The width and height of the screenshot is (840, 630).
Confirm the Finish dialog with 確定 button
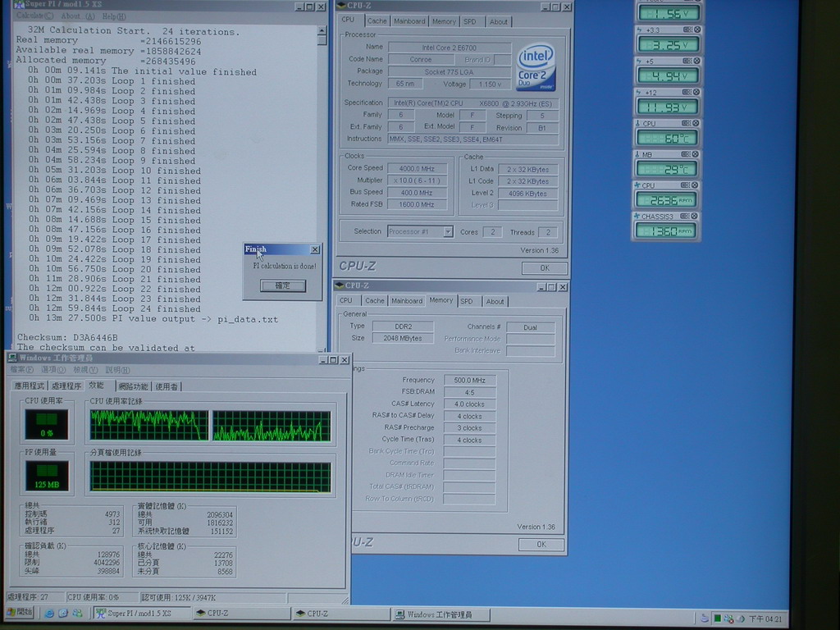click(x=283, y=285)
